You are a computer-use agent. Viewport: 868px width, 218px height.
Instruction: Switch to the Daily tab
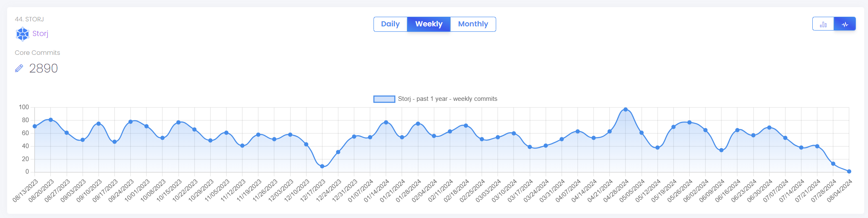pos(390,24)
